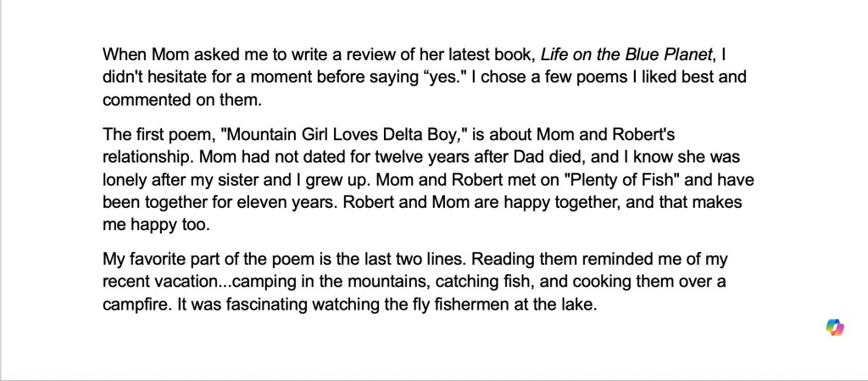Click on the word "lonely"
Image resolution: width=868 pixels, height=381 pixels.
tap(125, 181)
